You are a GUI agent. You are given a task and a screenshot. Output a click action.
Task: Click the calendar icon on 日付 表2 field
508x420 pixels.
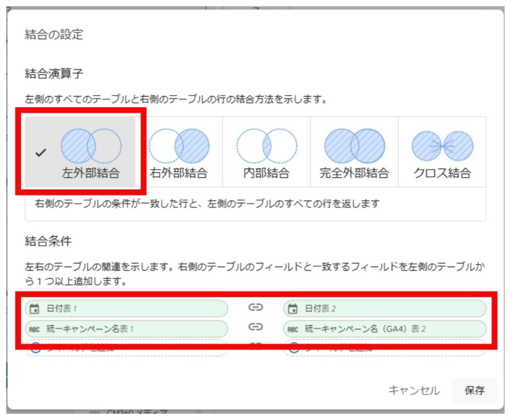pos(293,309)
